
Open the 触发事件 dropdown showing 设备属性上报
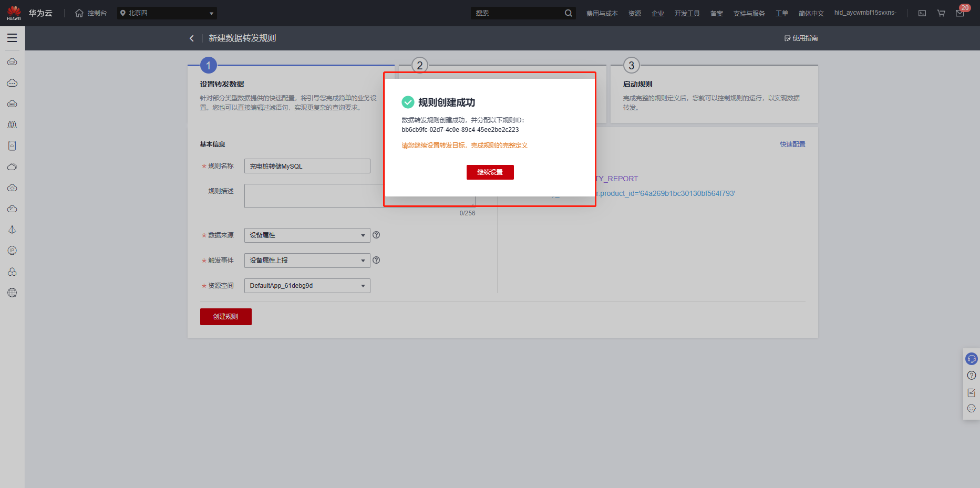[307, 261]
